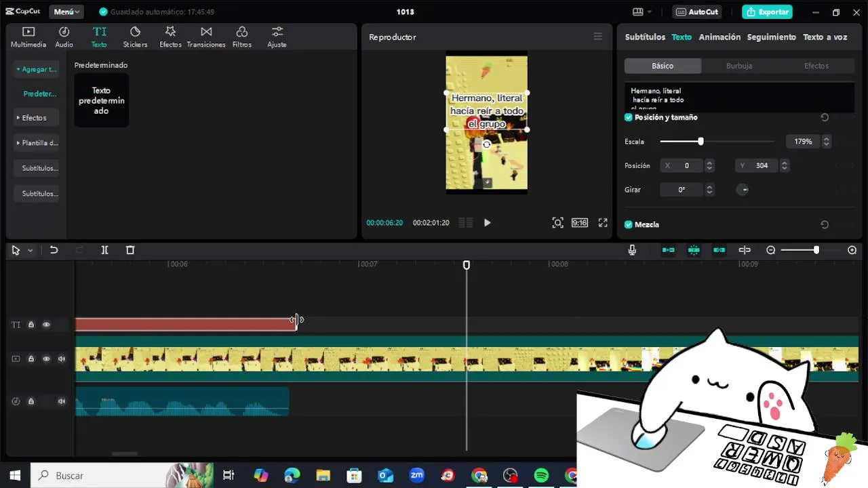Reset Posición y tamaño with circular arrow

click(x=825, y=117)
